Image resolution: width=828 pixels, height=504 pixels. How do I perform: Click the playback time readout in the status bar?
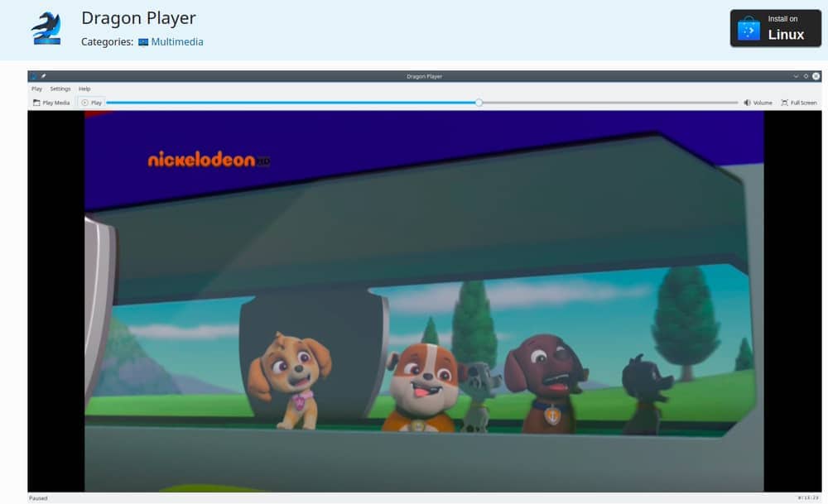[x=808, y=497]
